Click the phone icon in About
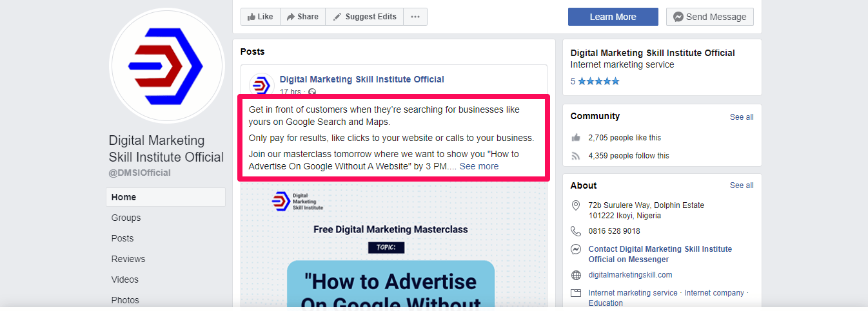868x311 pixels. 576,231
